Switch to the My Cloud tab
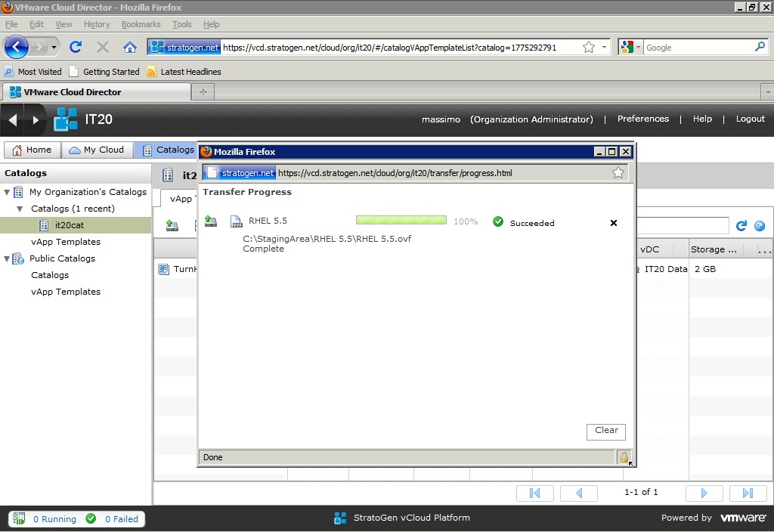The height and width of the screenshot is (532, 774). [x=97, y=150]
